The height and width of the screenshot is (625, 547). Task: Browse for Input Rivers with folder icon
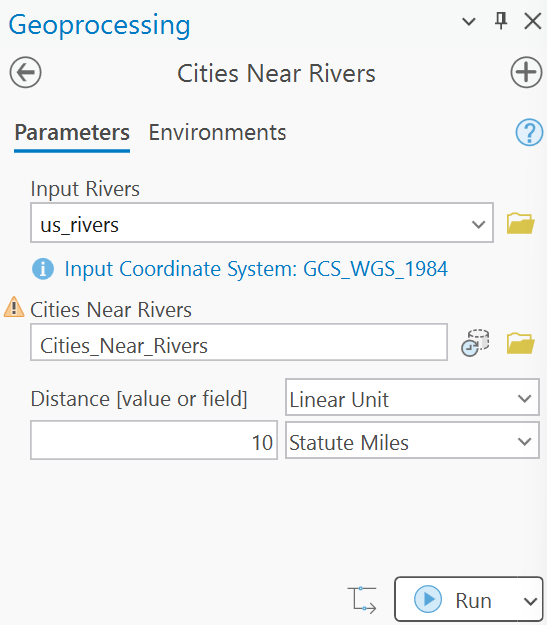(520, 223)
